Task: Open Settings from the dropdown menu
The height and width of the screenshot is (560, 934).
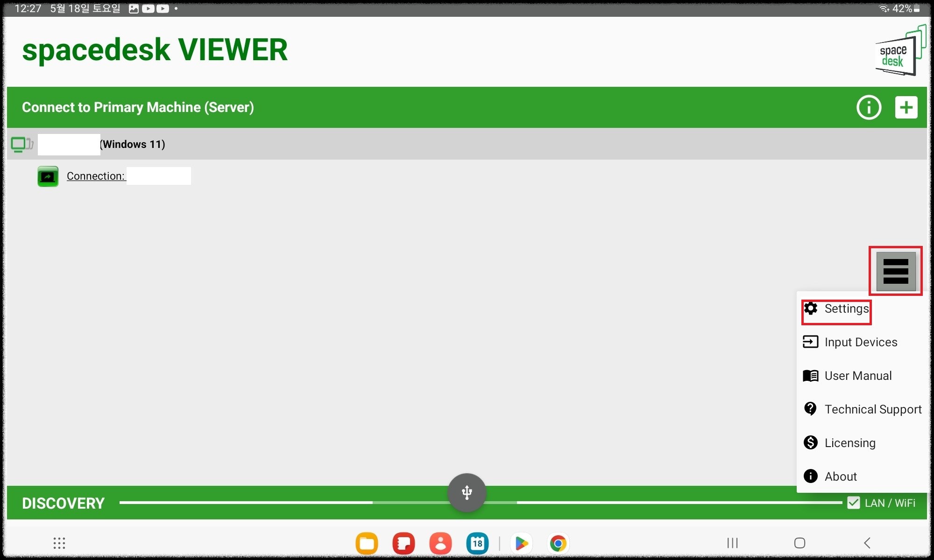Action: (835, 308)
